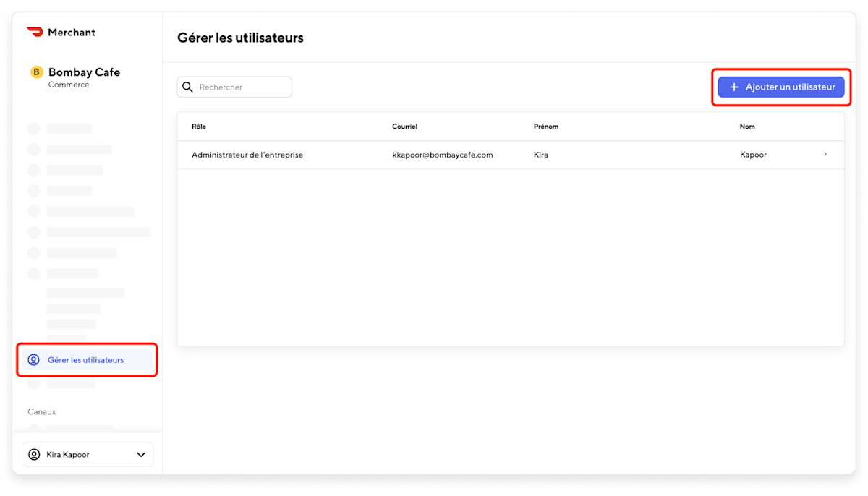
Task: Click the Rôle column header
Action: point(199,126)
